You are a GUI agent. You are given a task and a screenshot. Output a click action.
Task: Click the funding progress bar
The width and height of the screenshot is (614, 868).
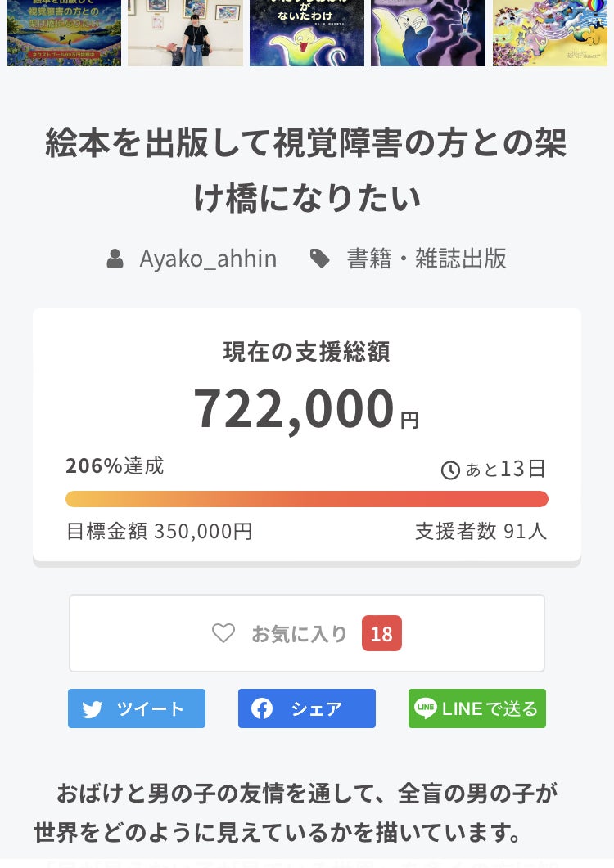click(307, 499)
